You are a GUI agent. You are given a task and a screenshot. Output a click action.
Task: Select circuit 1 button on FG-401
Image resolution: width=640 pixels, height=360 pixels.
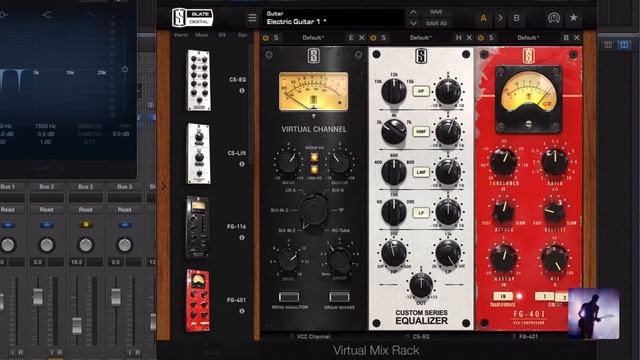click(x=544, y=296)
